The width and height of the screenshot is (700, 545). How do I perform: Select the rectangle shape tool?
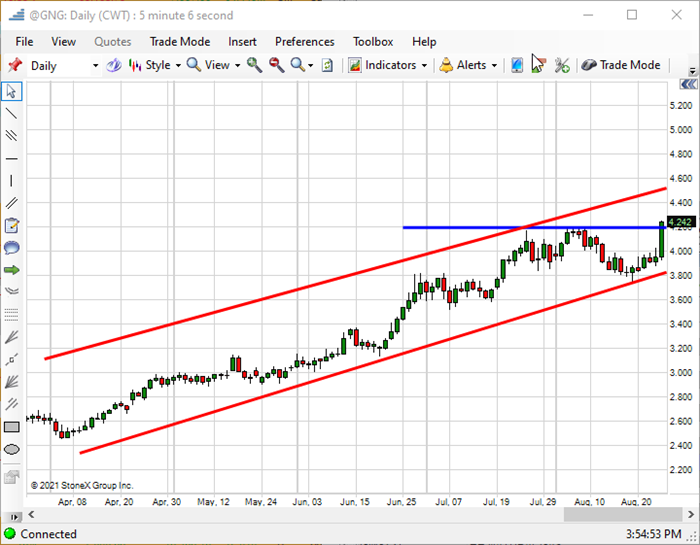11,427
